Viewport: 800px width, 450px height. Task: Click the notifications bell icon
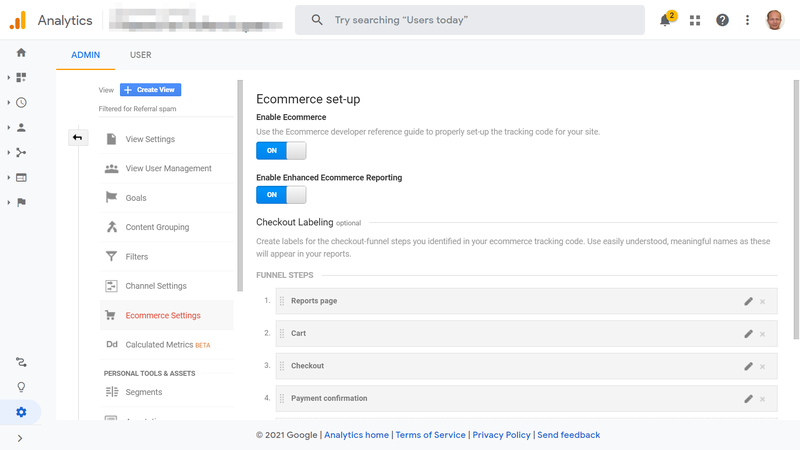click(x=665, y=20)
